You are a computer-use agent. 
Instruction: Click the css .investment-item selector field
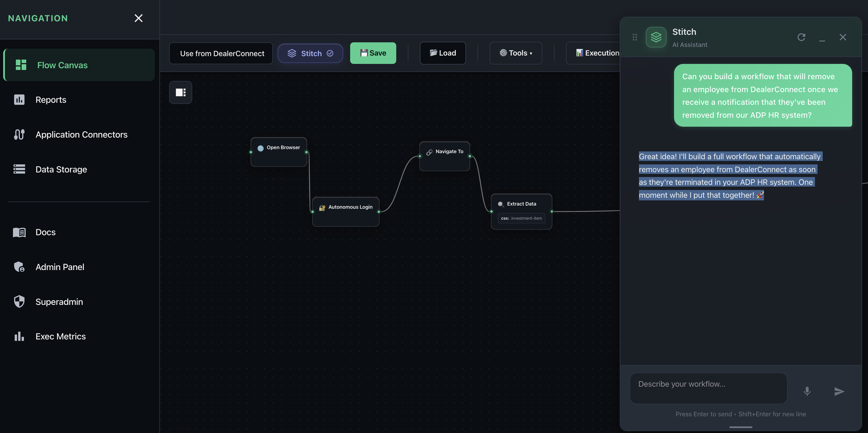tap(522, 218)
